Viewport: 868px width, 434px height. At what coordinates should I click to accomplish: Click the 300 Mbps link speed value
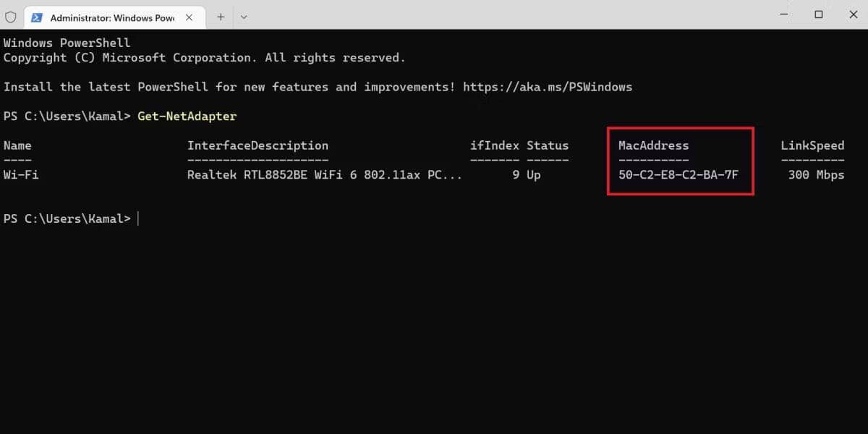(816, 175)
